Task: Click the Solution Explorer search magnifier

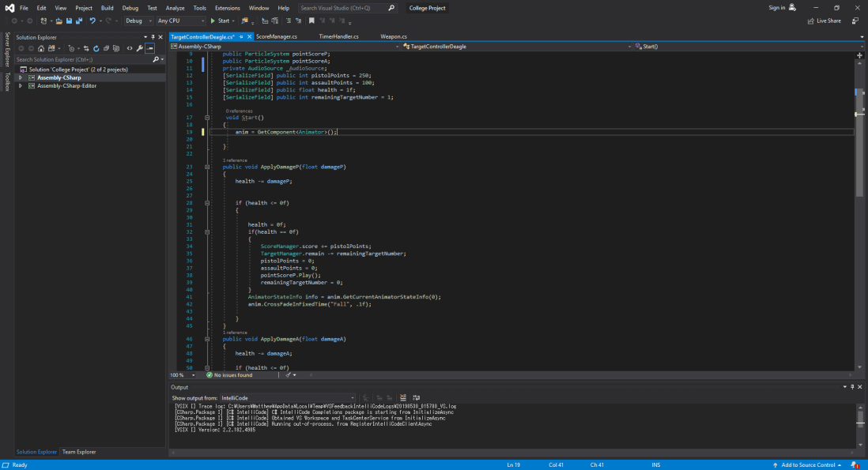Action: [156, 59]
